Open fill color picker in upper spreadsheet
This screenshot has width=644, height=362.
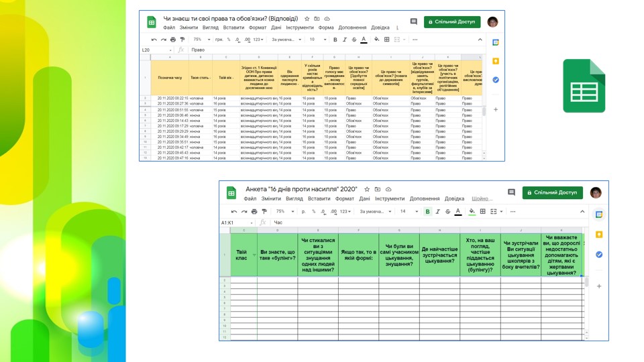376,40
